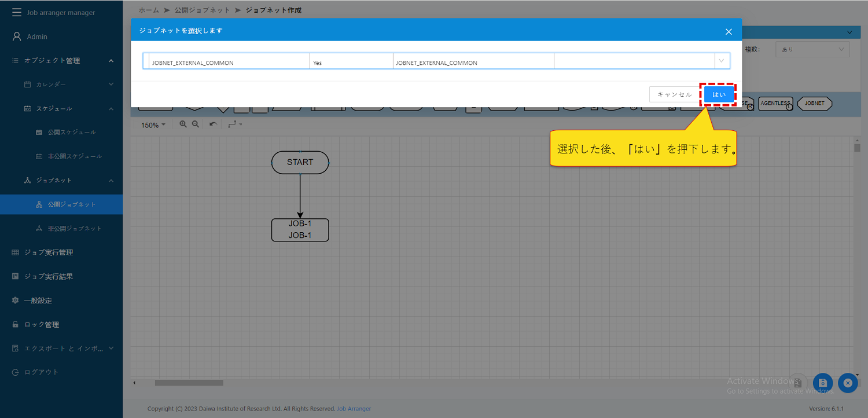Go to ジョブ実行管理 menu item
This screenshot has width=868, height=418.
point(49,252)
